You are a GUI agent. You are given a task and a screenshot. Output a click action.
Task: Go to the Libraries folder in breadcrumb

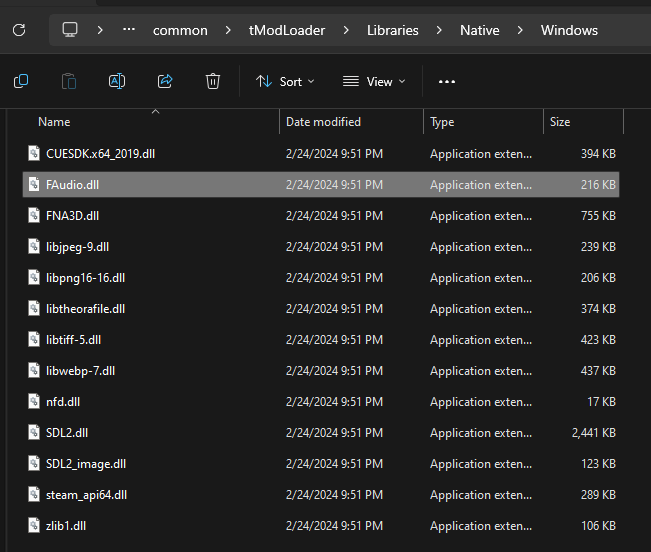click(x=392, y=30)
